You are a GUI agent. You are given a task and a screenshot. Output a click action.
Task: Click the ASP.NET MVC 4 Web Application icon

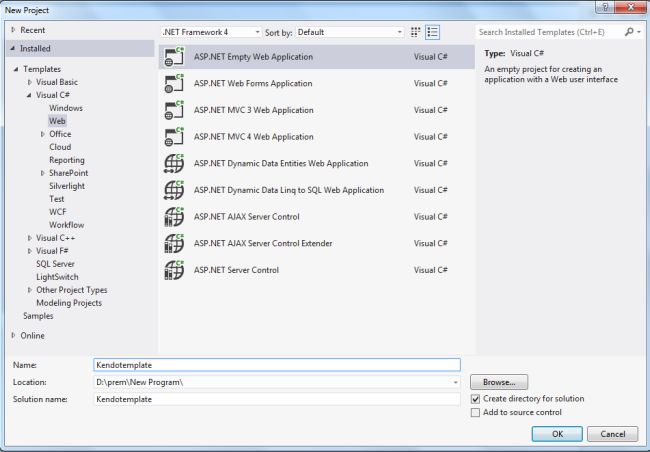174,137
